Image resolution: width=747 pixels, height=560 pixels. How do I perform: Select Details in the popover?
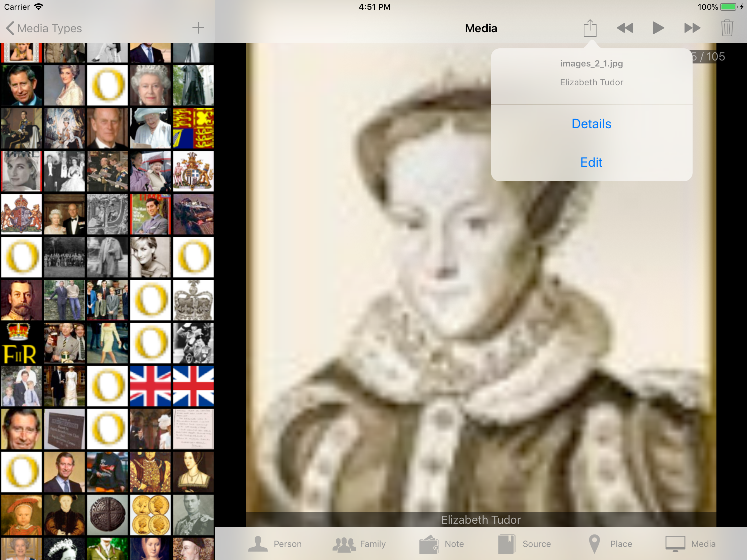click(x=591, y=124)
